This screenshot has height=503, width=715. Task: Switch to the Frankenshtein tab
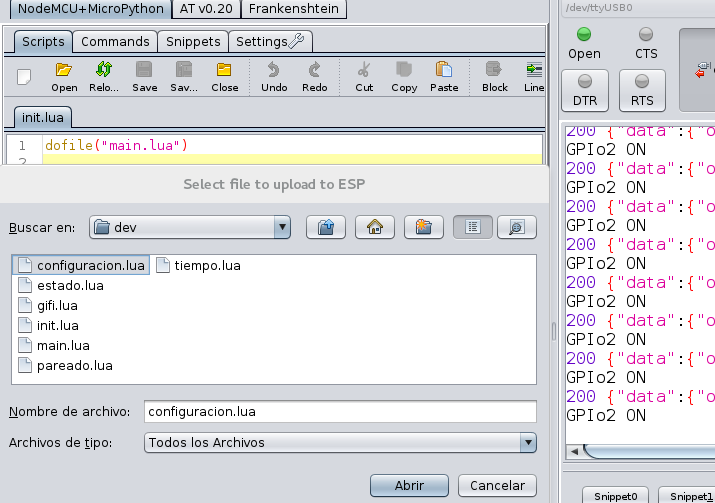(x=294, y=9)
